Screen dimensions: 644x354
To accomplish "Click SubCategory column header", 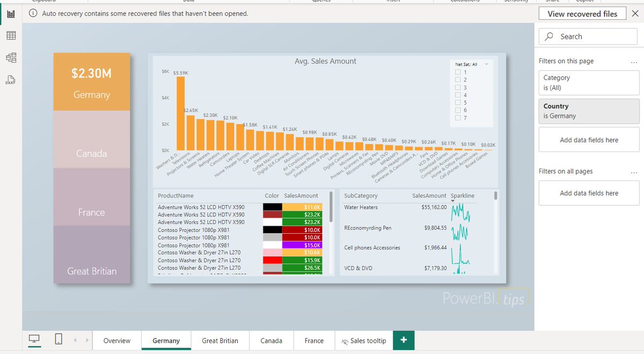I will click(361, 196).
